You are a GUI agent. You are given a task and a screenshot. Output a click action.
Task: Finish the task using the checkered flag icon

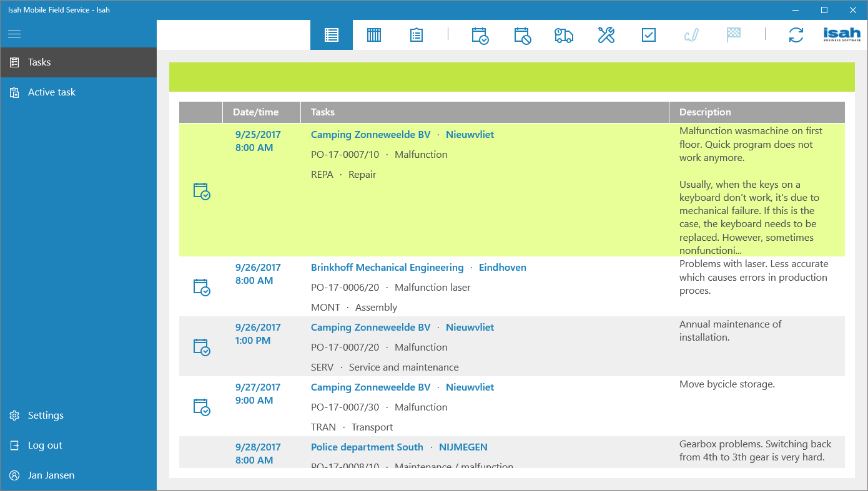pyautogui.click(x=733, y=35)
